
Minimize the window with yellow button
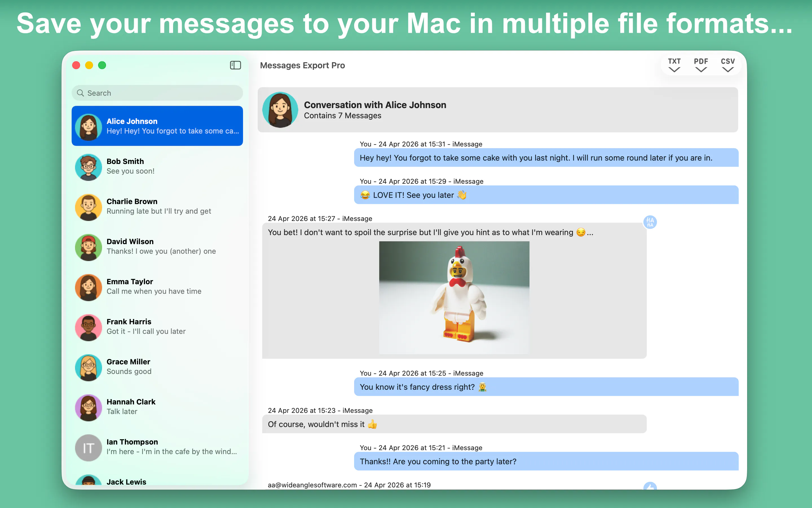pyautogui.click(x=89, y=65)
